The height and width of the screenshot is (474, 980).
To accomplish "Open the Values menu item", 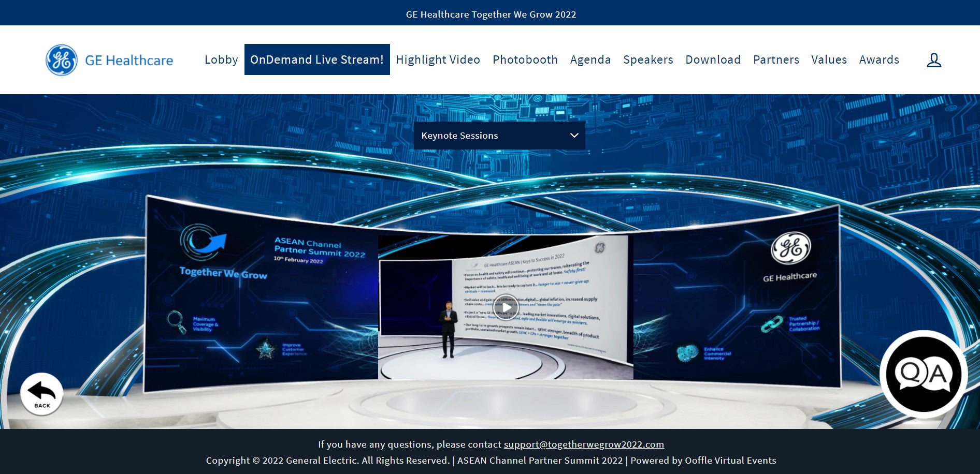I will pos(829,60).
